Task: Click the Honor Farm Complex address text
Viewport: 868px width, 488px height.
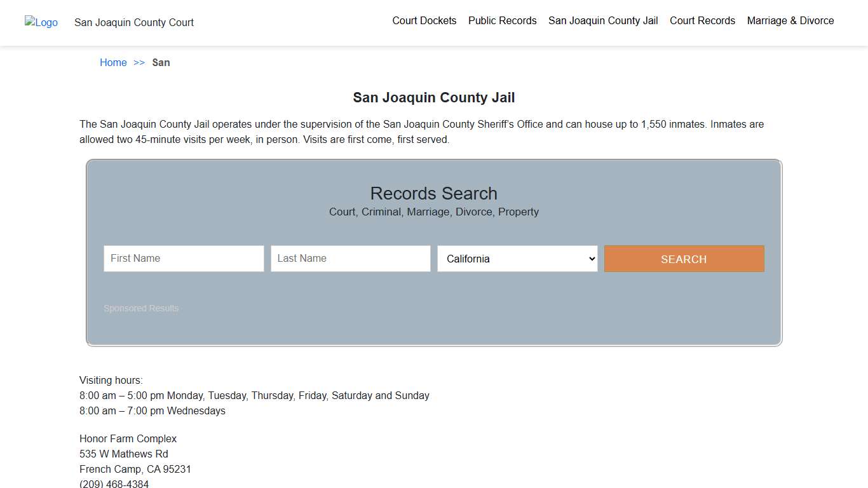Action: coord(128,438)
